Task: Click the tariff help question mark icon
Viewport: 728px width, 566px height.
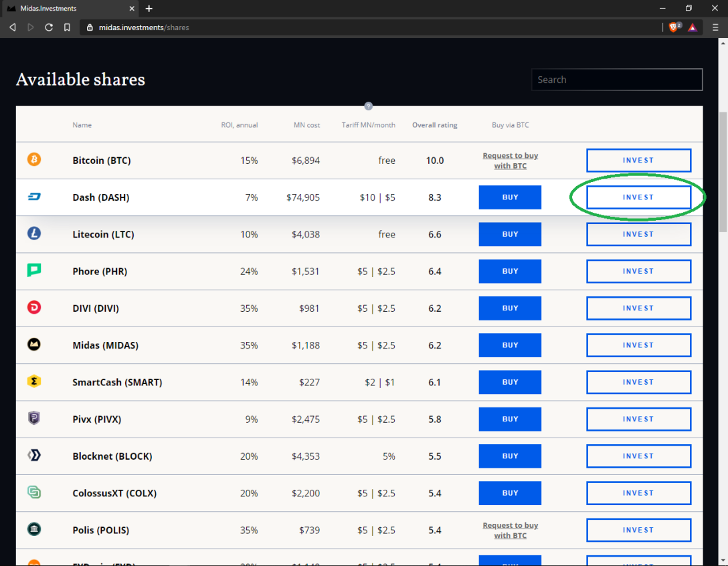Action: point(368,106)
